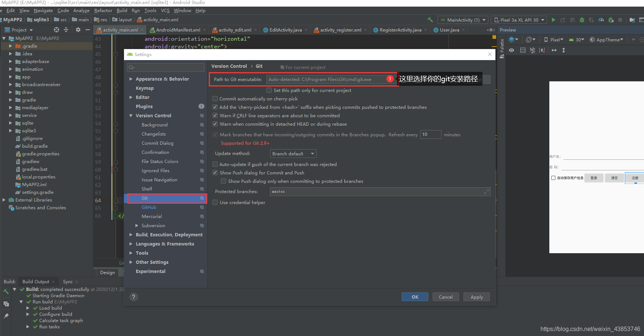Check Auto-update if push was rejected
644x336 pixels.
pyautogui.click(x=215, y=164)
